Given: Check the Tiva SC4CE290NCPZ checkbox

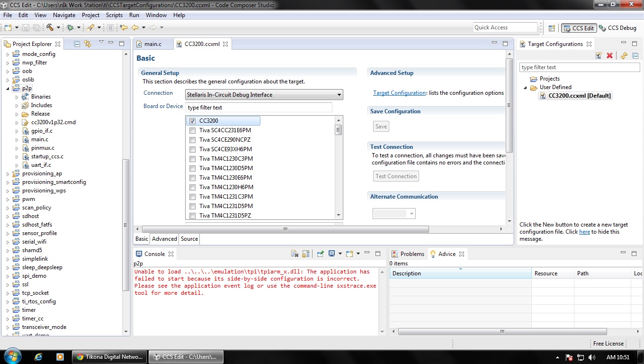Looking at the screenshot, I should coord(192,140).
